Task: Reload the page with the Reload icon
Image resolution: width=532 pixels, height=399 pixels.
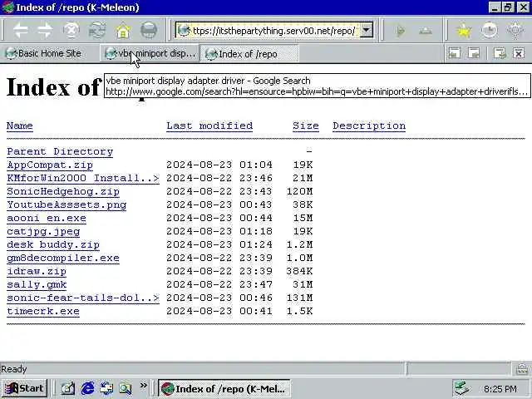Action: click(x=97, y=31)
